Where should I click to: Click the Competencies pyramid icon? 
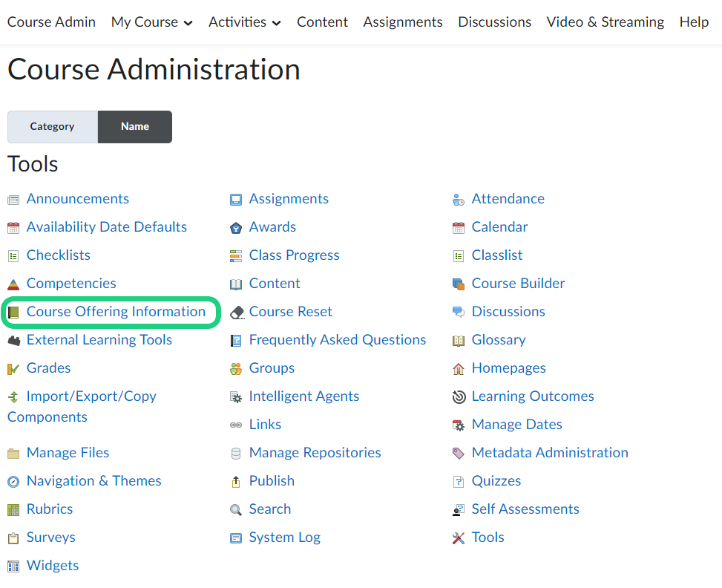[x=13, y=284]
